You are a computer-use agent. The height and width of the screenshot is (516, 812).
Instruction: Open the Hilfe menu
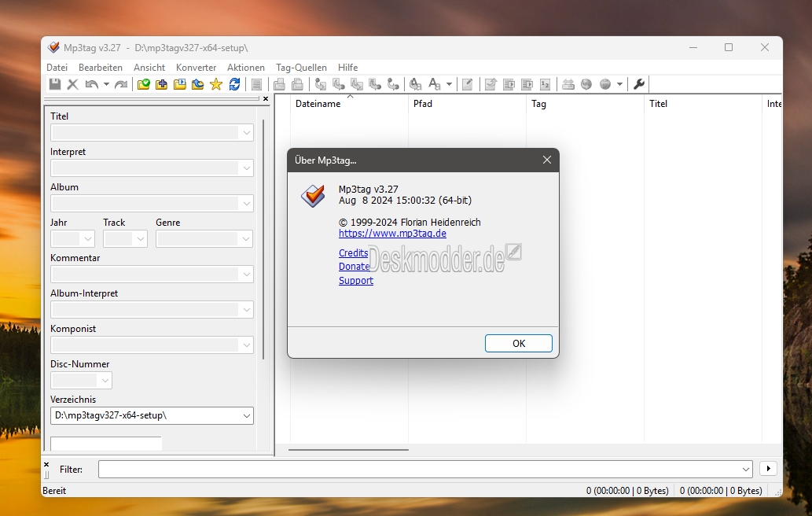coord(347,68)
